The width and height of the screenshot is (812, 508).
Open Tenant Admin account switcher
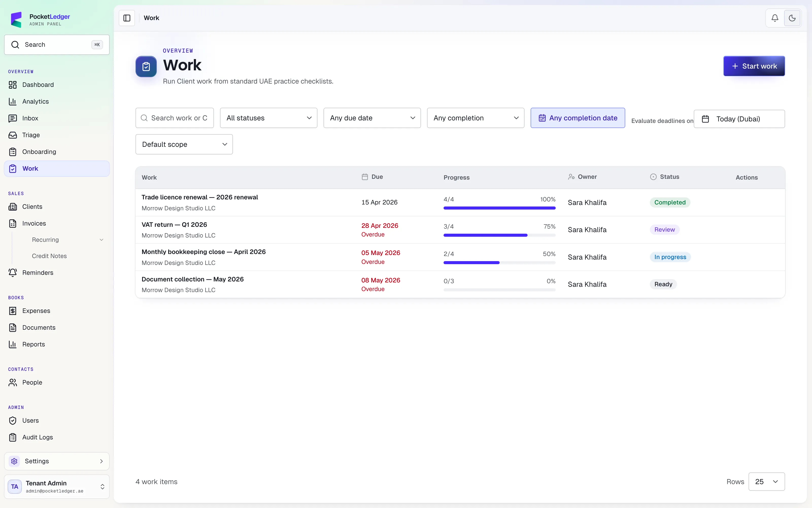[57, 486]
